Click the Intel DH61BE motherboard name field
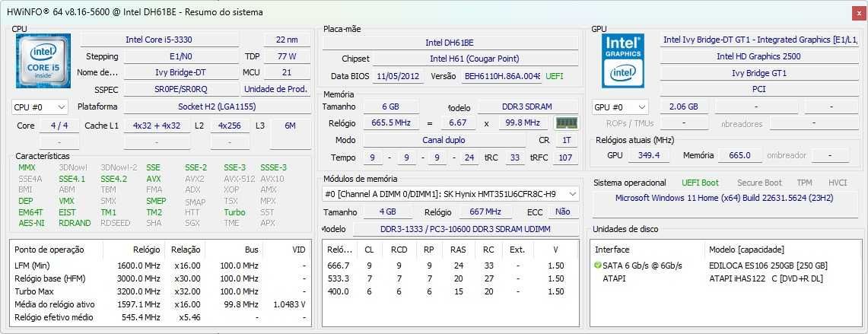 (450, 43)
